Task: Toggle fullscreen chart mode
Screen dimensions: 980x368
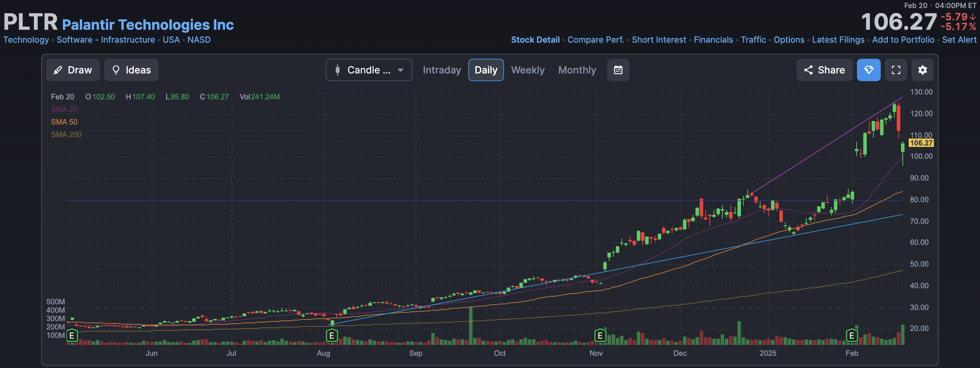Action: 896,70
